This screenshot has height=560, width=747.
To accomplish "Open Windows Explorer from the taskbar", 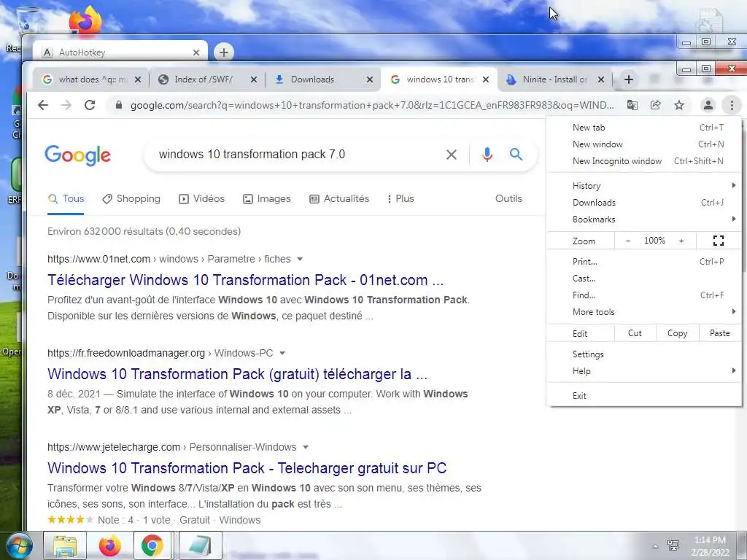I will point(65,545).
